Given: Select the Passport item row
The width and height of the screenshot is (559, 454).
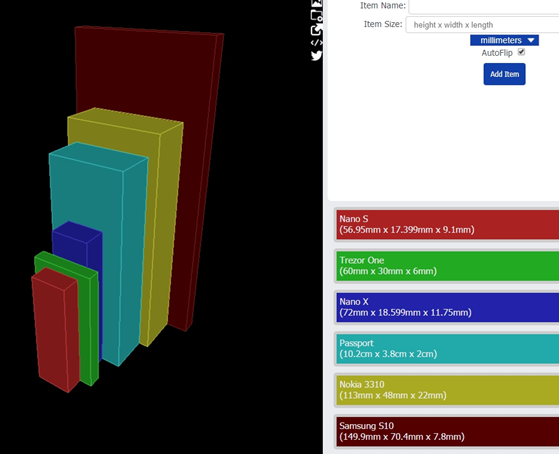Looking at the screenshot, I should coord(447,348).
